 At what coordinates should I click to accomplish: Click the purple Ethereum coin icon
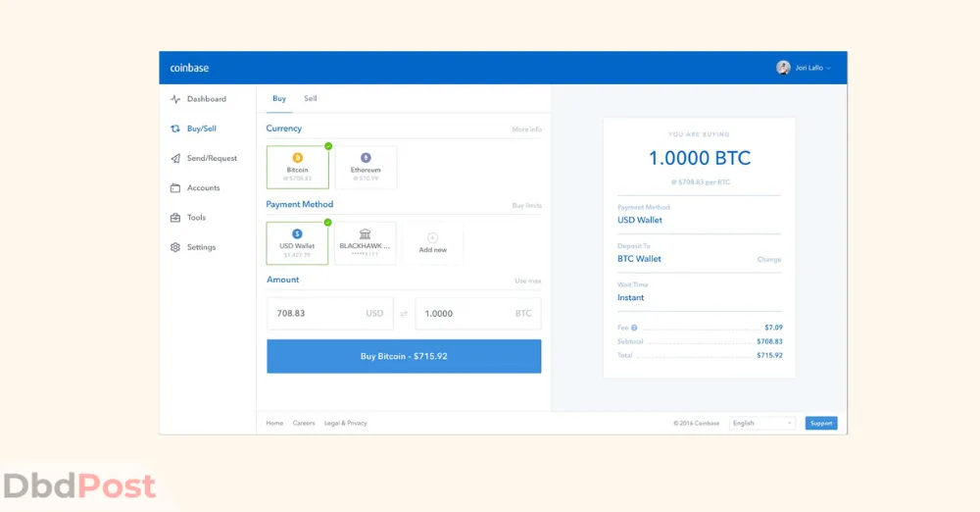click(366, 158)
